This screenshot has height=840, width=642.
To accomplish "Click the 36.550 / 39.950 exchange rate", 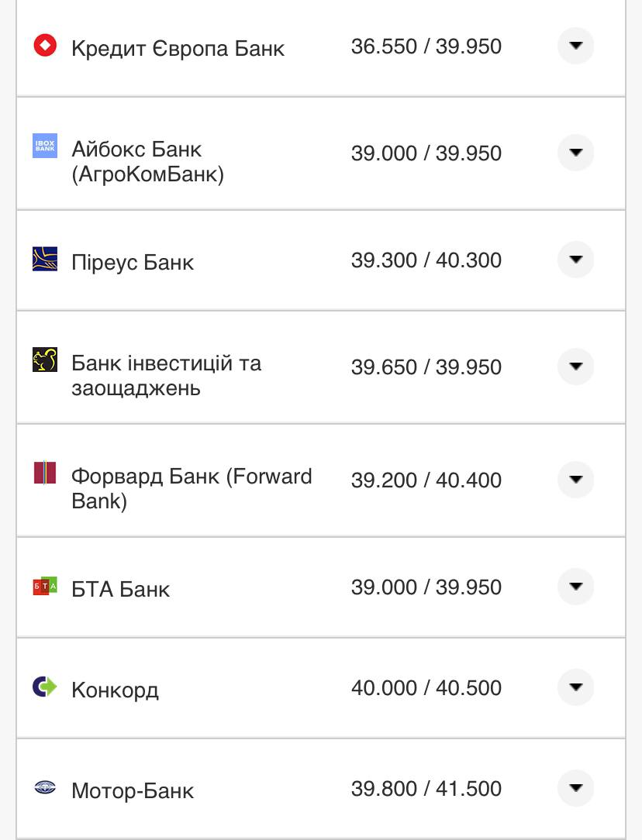I will coord(428,46).
